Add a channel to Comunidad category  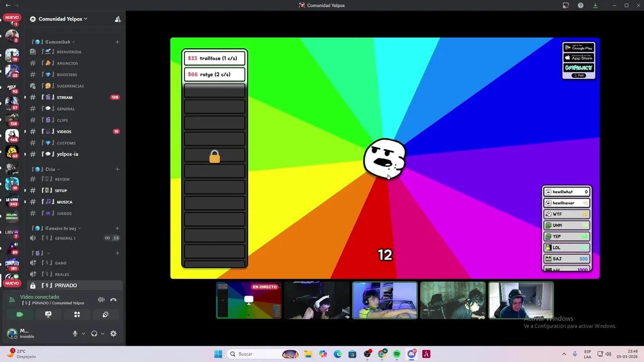pos(117,42)
